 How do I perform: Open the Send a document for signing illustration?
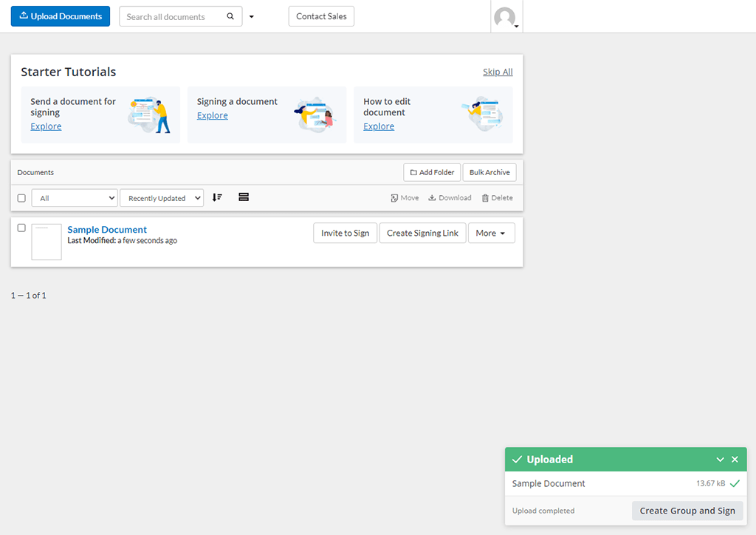point(149,115)
